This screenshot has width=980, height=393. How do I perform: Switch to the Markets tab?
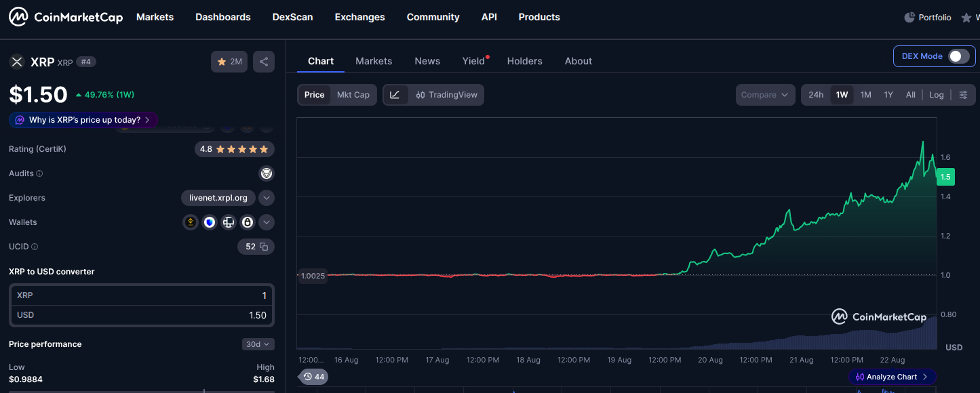point(374,61)
